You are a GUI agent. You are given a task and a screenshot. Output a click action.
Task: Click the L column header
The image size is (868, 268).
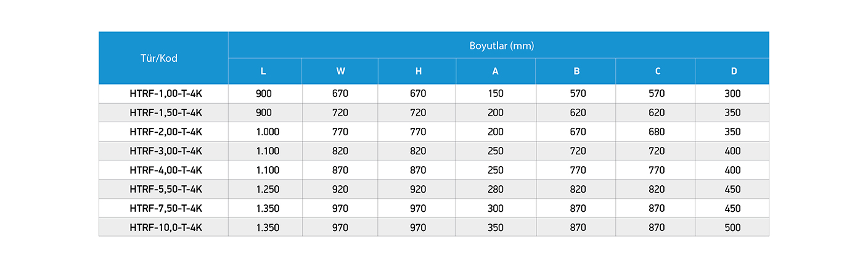coord(265,71)
